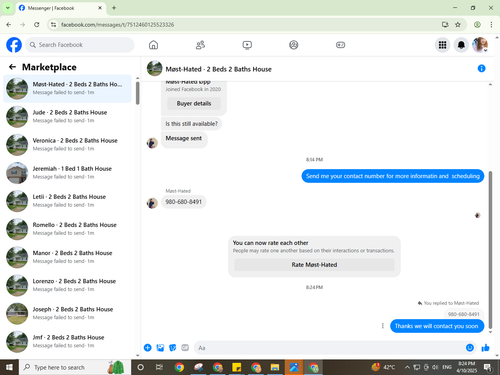Reload the page
The width and height of the screenshot is (500, 375).
pyautogui.click(x=37, y=24)
